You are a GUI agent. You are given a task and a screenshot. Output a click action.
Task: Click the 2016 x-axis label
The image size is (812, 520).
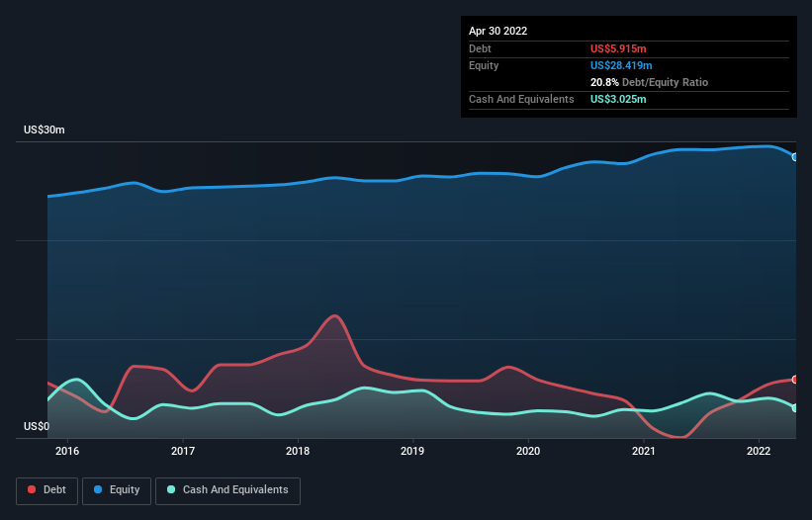coord(67,451)
